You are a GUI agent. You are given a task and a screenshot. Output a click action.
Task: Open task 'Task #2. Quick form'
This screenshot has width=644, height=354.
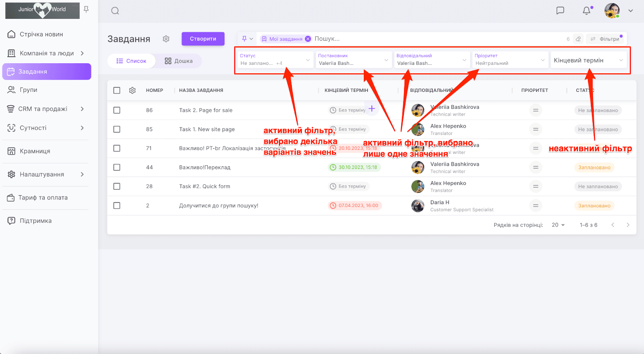(204, 186)
